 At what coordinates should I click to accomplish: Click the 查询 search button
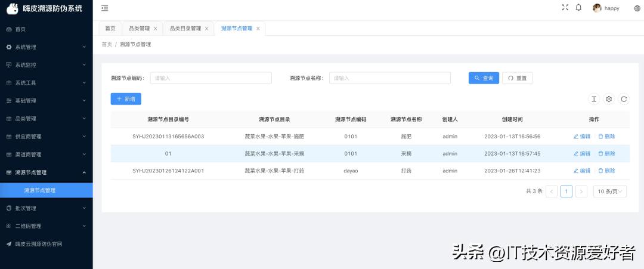click(x=484, y=78)
